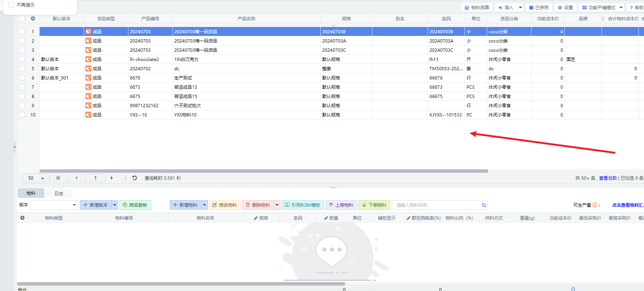
Task: Collapse the left side panel handle
Action: (x=15, y=147)
